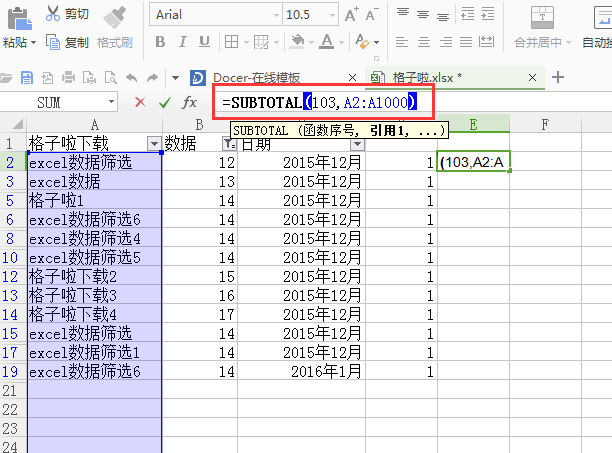The width and height of the screenshot is (612, 453).
Task: Cancel formula with the red X
Action: pyautogui.click(x=140, y=102)
